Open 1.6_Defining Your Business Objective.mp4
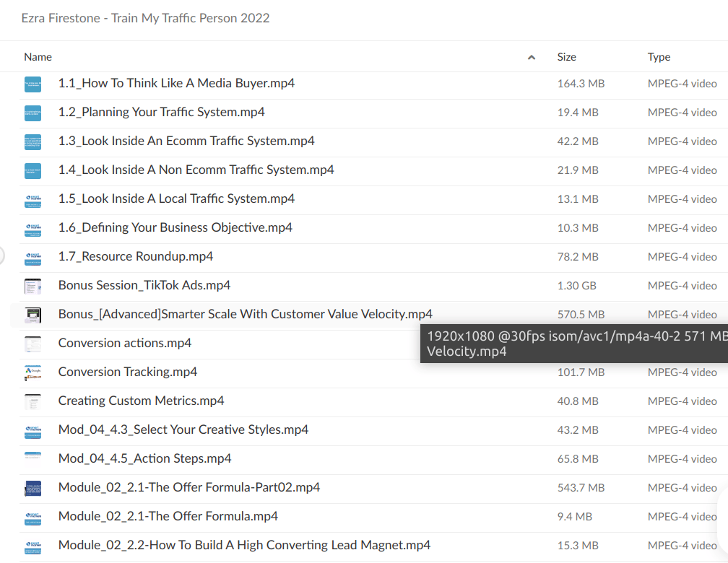 [175, 227]
